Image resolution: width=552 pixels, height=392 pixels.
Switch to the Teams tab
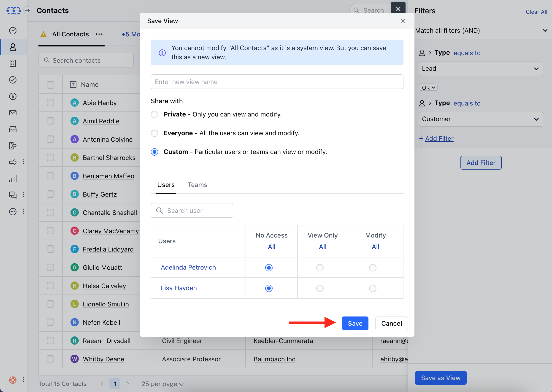[198, 185]
